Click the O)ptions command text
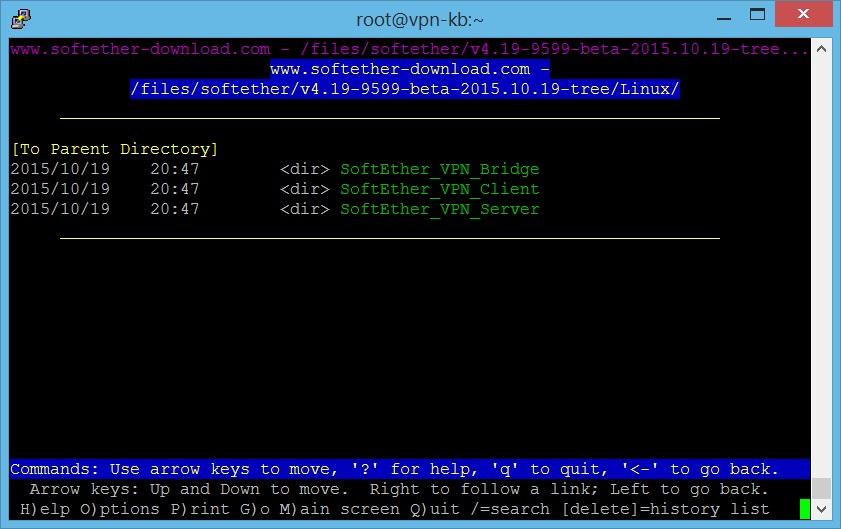841x529 pixels. coord(120,509)
